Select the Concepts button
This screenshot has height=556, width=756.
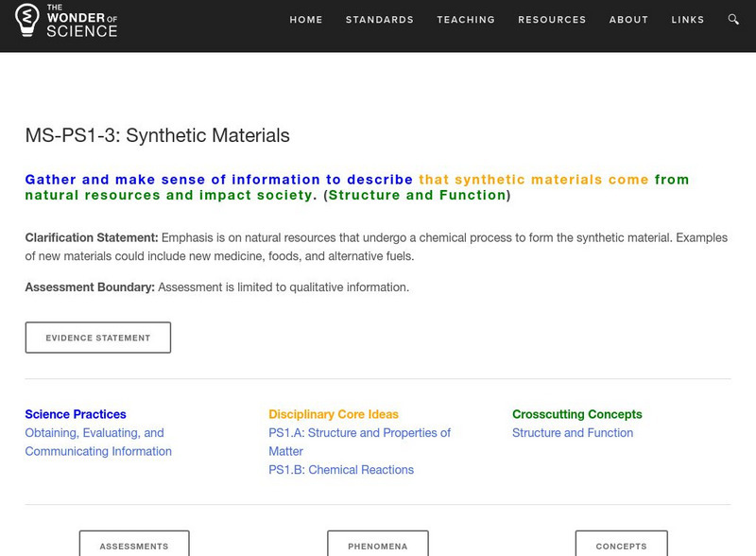tap(621, 546)
